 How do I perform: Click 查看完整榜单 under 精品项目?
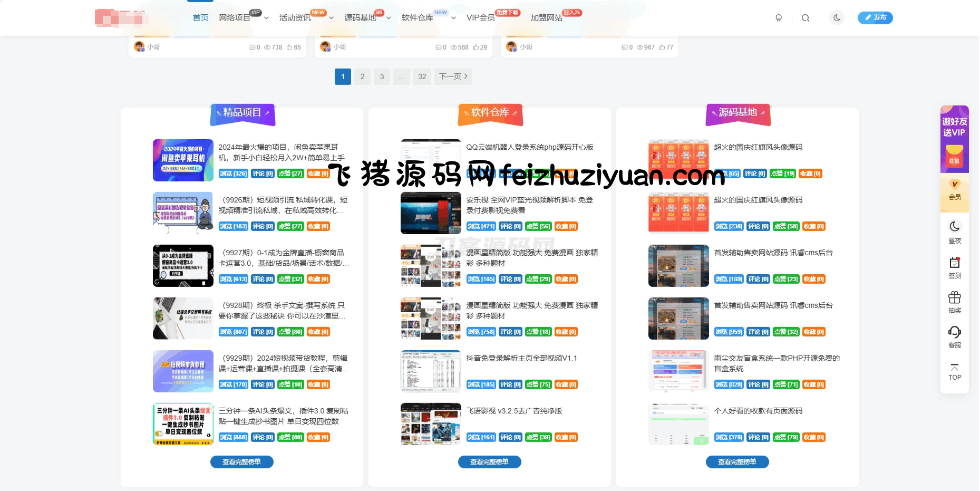pyautogui.click(x=241, y=462)
